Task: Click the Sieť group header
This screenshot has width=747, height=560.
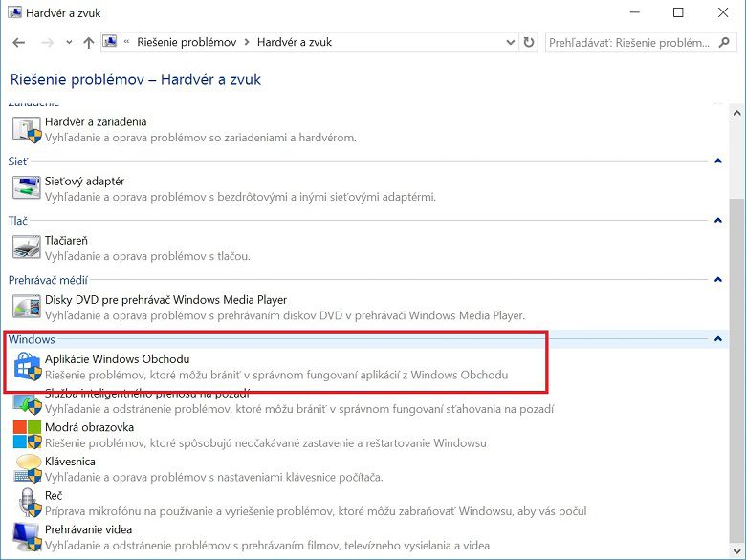Action: pos(18,162)
